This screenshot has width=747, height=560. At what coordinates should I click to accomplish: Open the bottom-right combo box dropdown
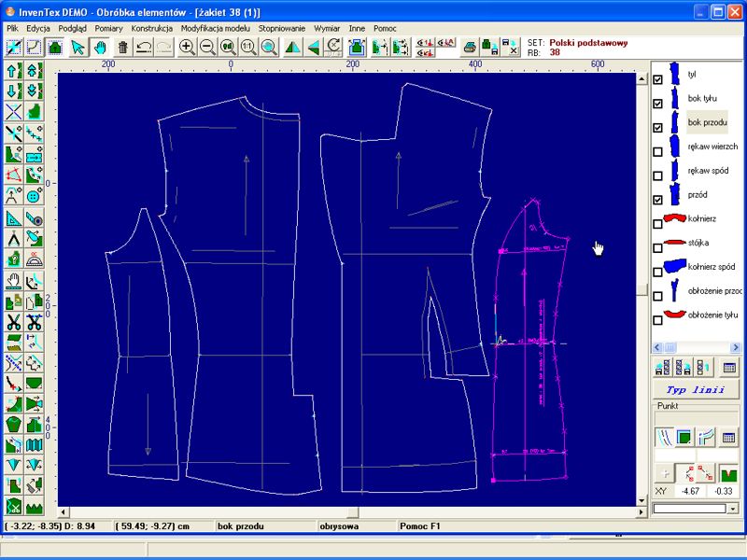(733, 509)
